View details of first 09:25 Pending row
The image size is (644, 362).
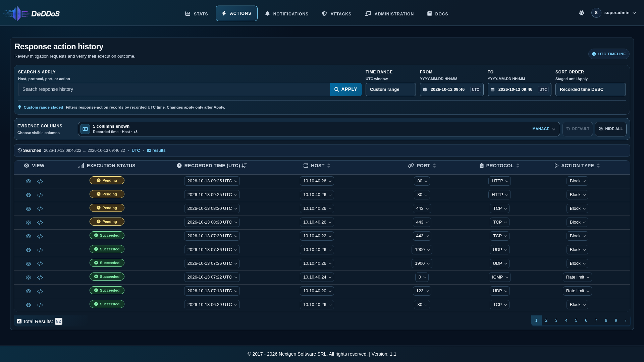(x=29, y=181)
